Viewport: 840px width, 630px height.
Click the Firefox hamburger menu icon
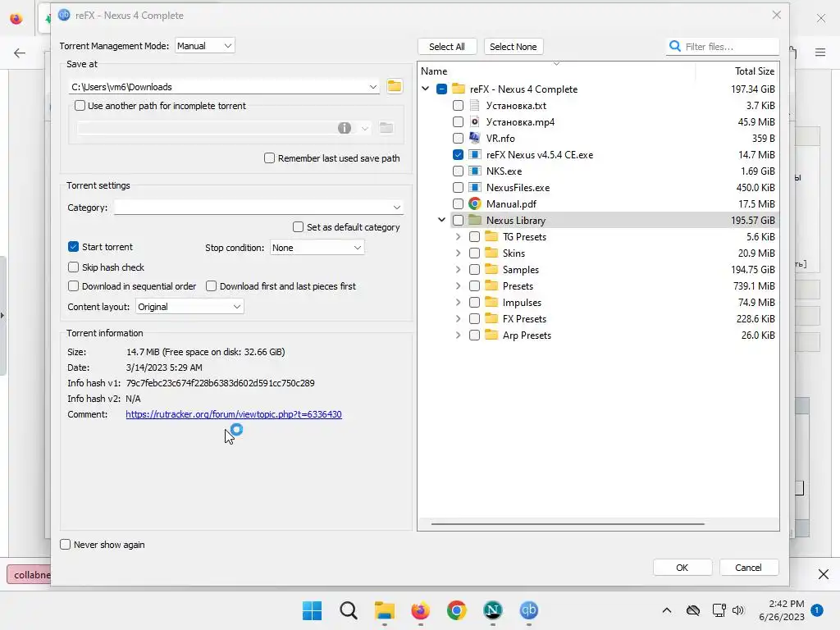(x=820, y=52)
